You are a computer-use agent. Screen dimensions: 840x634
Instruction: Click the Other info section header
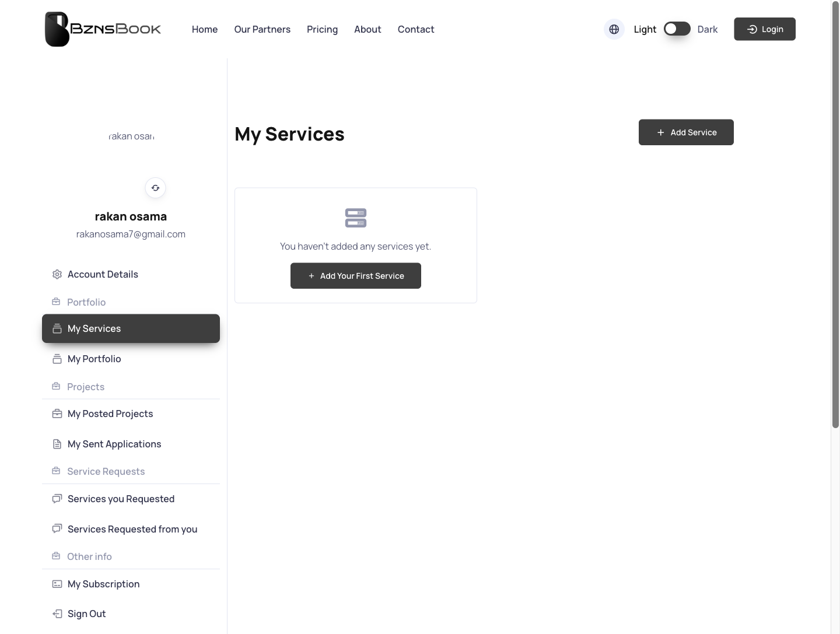pos(89,556)
